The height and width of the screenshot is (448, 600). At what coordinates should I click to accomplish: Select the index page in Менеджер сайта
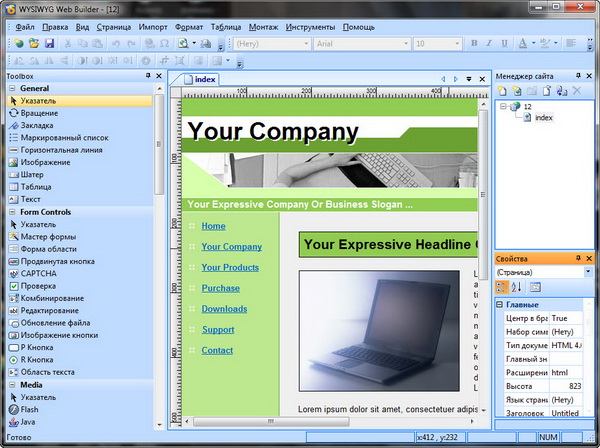543,117
